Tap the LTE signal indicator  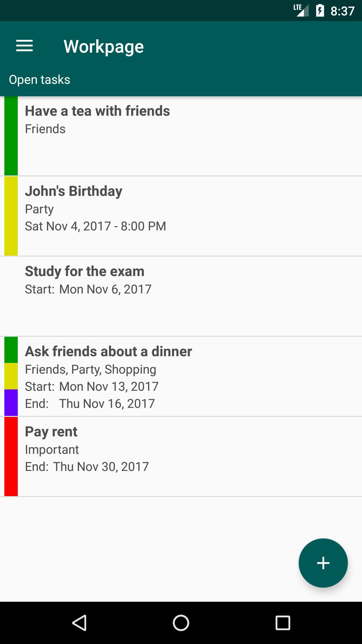(301, 10)
